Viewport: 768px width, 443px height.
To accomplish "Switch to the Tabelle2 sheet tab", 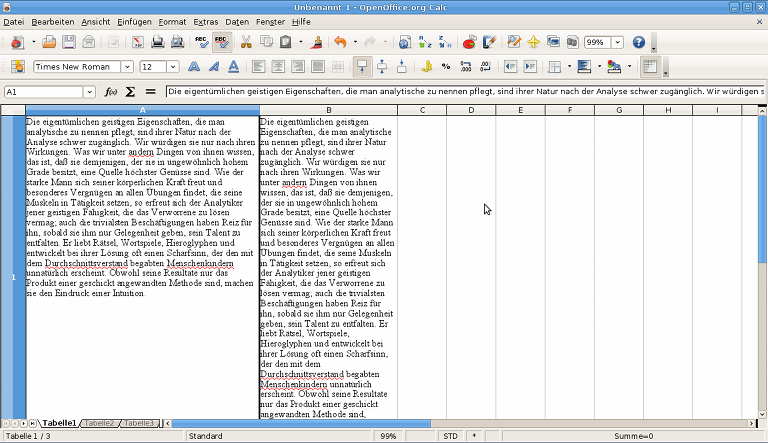I will pos(99,424).
